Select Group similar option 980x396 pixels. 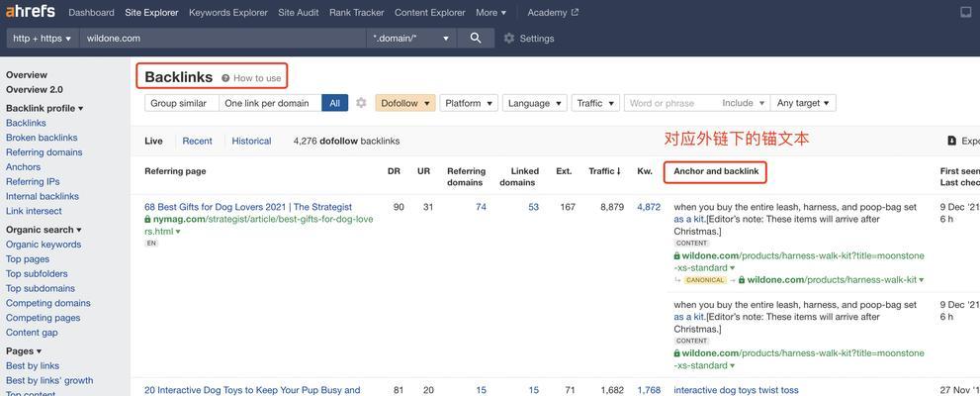click(182, 103)
